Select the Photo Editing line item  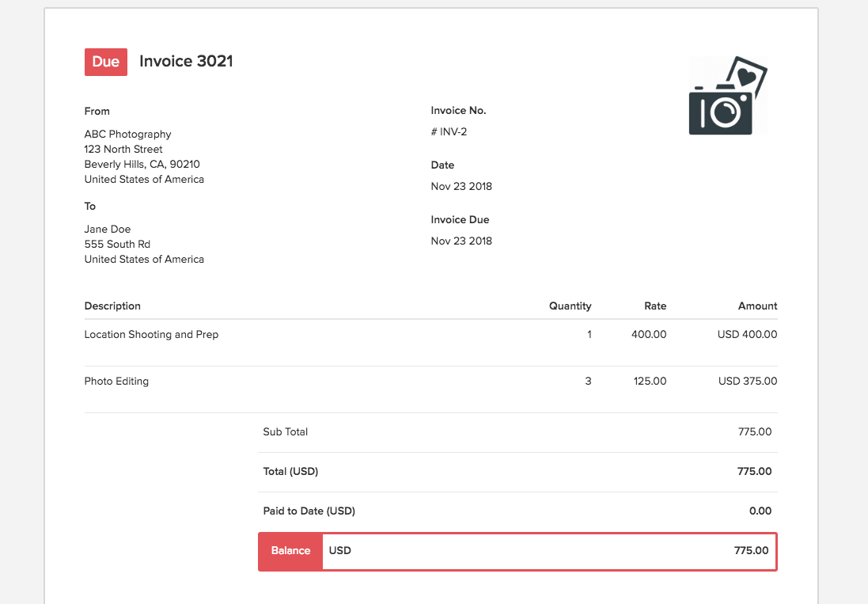tap(116, 381)
